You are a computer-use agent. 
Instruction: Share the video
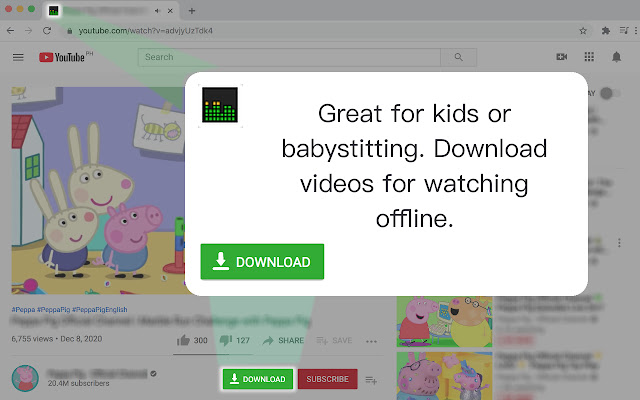click(283, 340)
